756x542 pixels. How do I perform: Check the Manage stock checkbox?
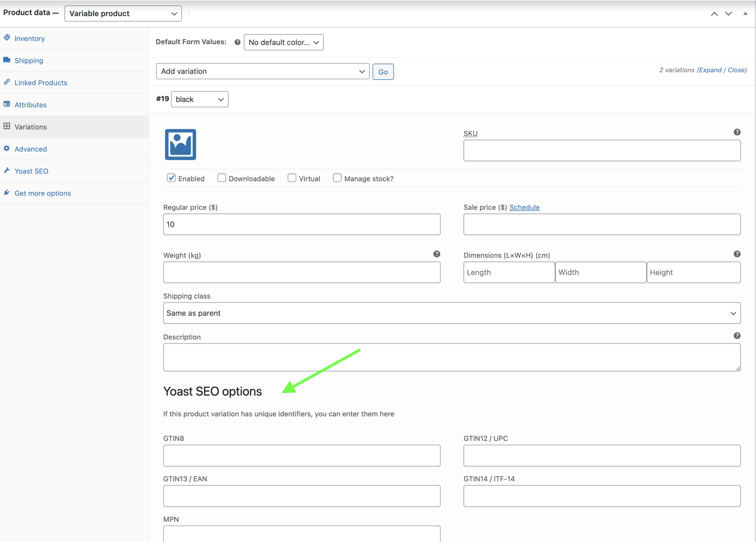[x=337, y=178]
